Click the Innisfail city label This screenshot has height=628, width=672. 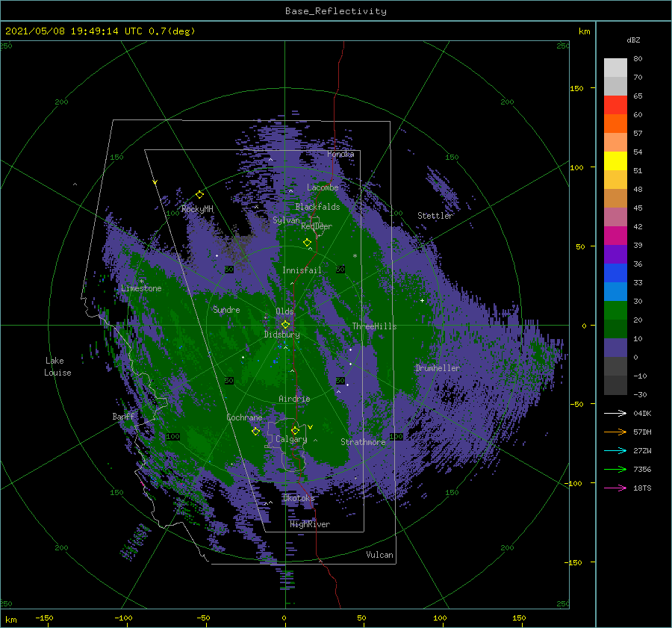click(x=302, y=270)
